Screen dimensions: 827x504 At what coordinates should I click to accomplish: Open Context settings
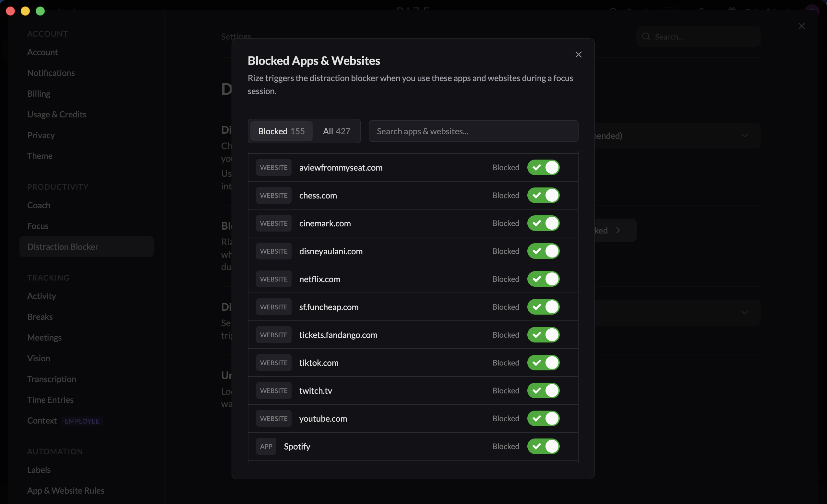42,420
